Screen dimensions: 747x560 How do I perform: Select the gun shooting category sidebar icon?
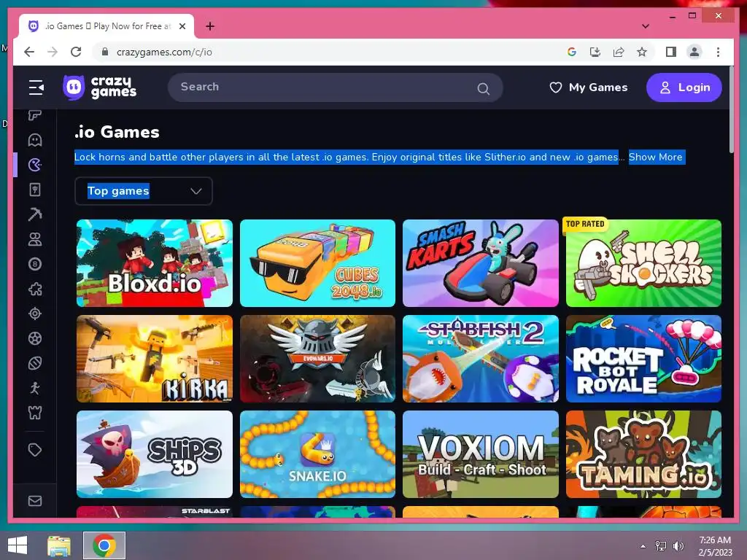pyautogui.click(x=35, y=115)
